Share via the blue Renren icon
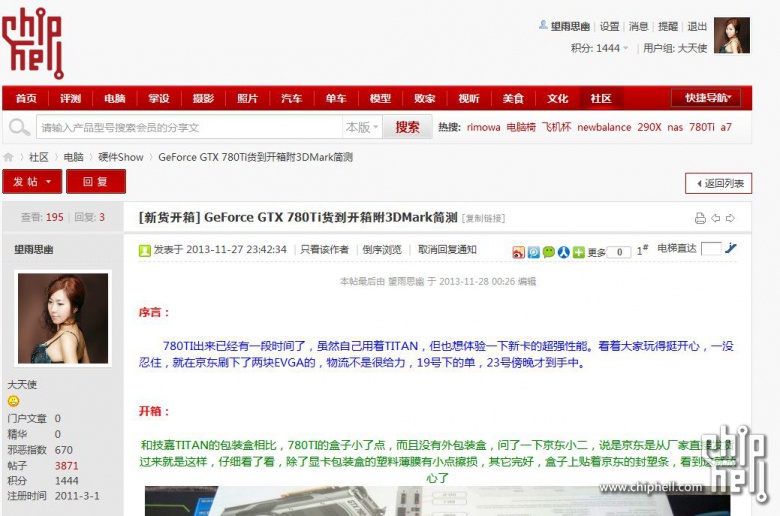 point(563,252)
